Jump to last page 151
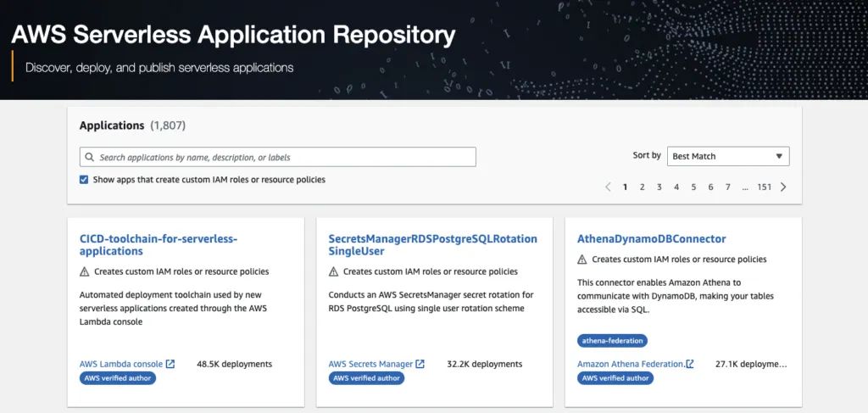 click(x=765, y=187)
